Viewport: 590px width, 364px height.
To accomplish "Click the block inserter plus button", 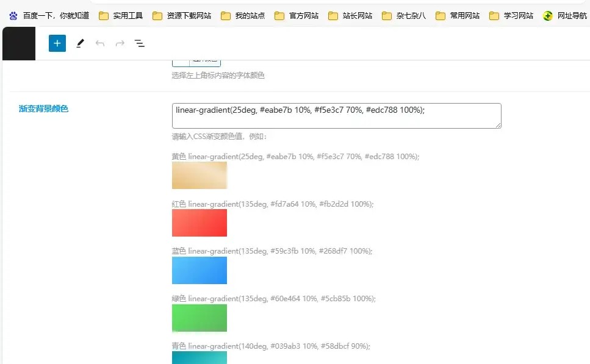I will coord(57,43).
